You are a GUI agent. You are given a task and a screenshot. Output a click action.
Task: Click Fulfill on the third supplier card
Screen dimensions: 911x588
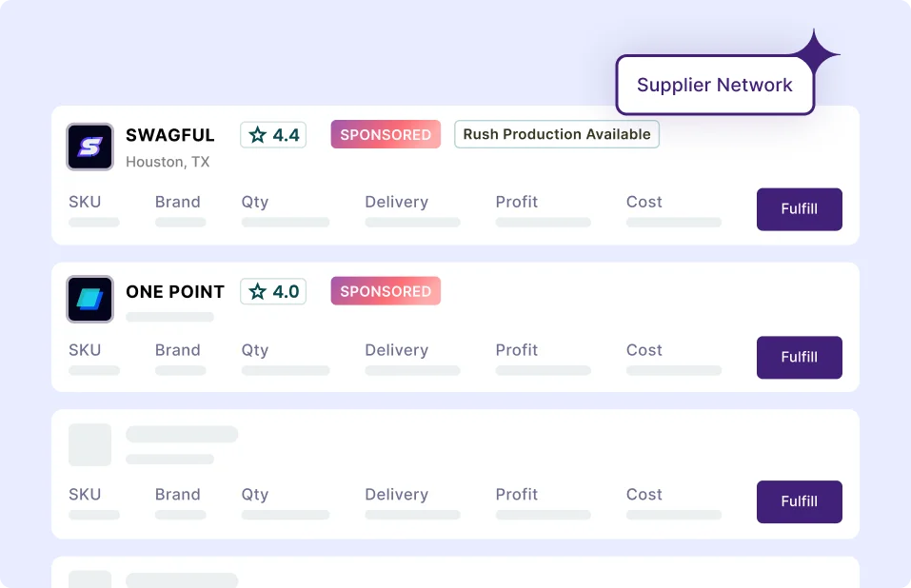click(799, 501)
